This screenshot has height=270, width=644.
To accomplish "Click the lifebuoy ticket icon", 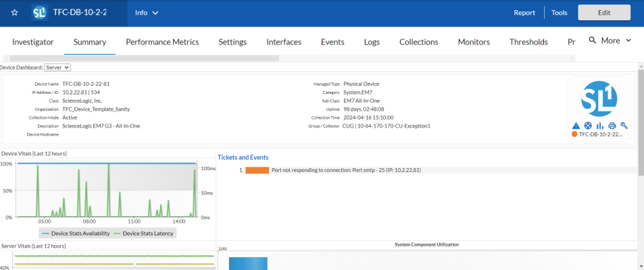I will point(588,126).
